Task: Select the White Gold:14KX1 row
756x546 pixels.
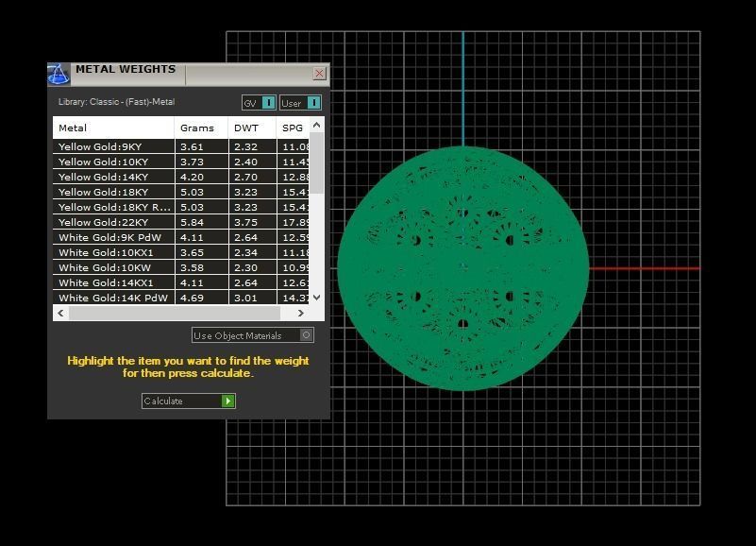Action: [x=181, y=282]
